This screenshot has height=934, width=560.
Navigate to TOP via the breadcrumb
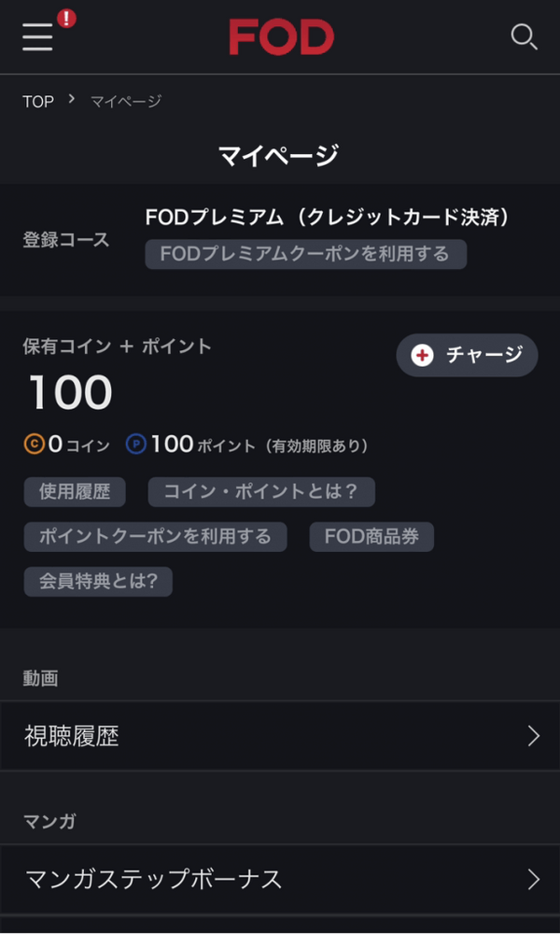pos(37,101)
